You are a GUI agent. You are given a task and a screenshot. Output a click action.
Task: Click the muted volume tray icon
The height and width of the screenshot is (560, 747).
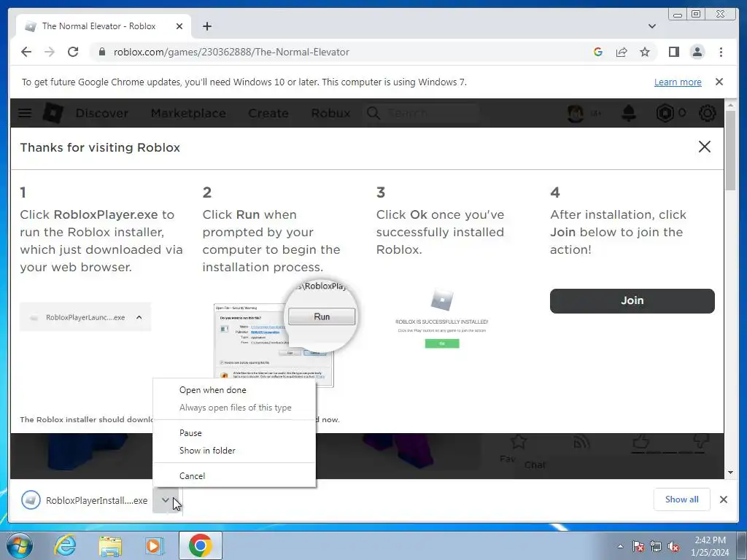pyautogui.click(x=673, y=546)
